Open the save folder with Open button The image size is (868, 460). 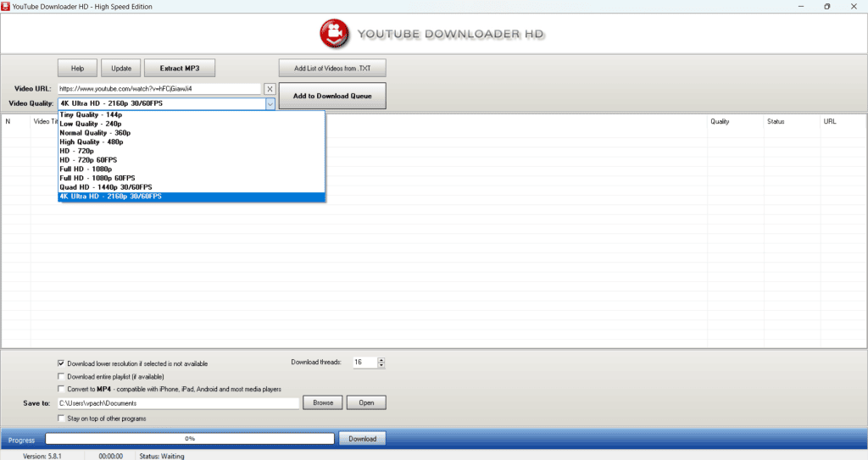tap(366, 402)
